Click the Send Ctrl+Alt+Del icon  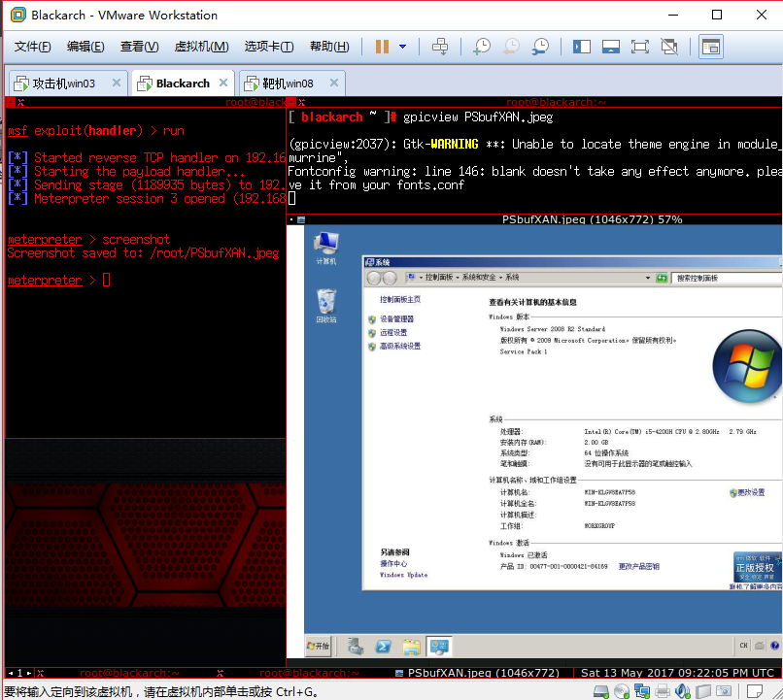coord(440,47)
